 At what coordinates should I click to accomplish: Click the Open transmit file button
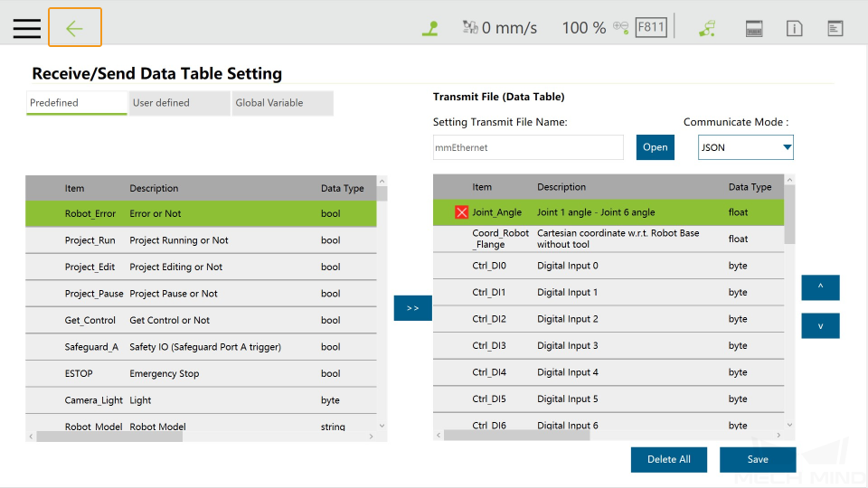tap(656, 147)
